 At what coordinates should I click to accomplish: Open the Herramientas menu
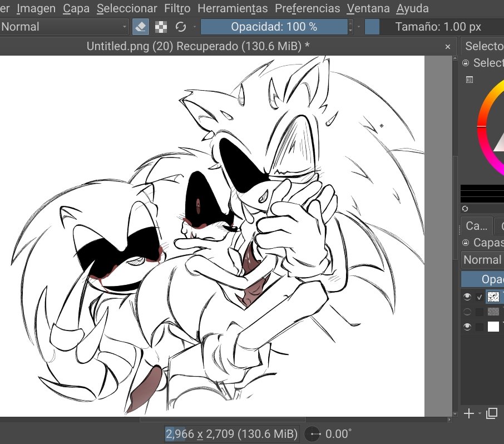(233, 8)
